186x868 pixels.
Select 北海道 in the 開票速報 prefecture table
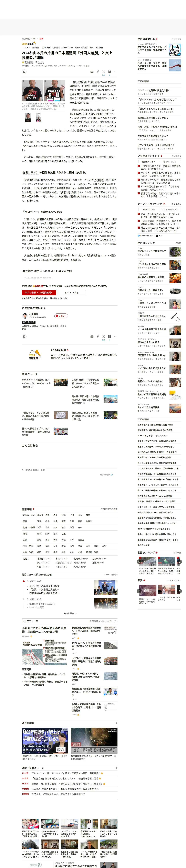coord(40,515)
